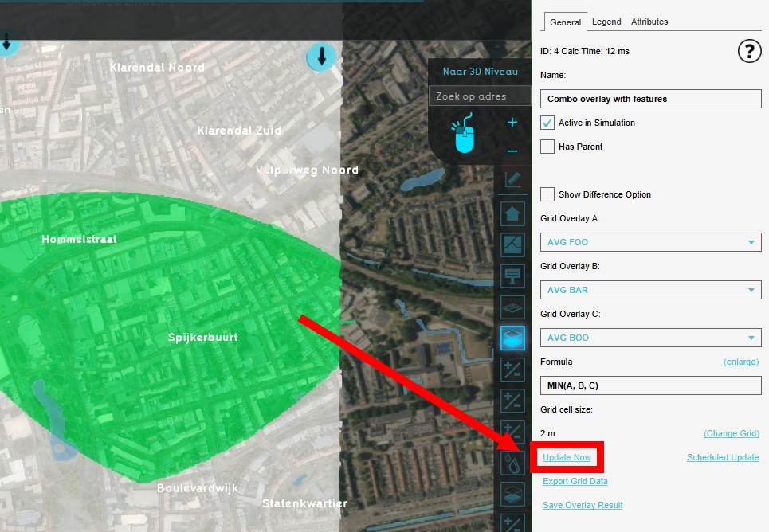The height and width of the screenshot is (532, 769).
Task: Click the Export Grid Data link
Action: tap(575, 481)
